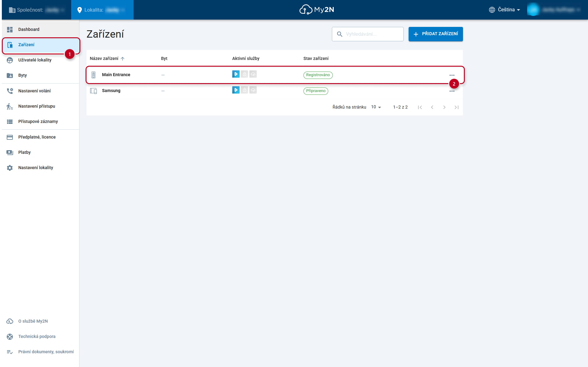Go to Byty in the sidebar

pyautogui.click(x=40, y=75)
